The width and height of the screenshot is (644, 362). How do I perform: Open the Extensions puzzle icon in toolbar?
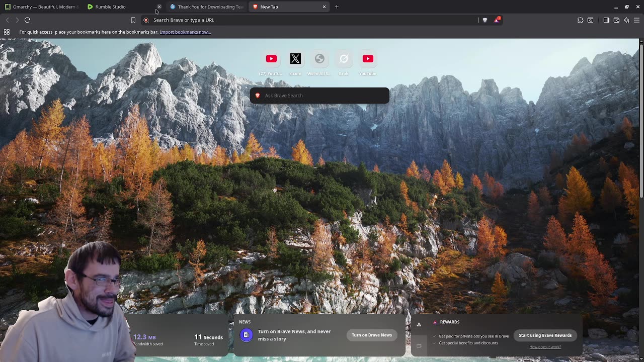point(580,20)
